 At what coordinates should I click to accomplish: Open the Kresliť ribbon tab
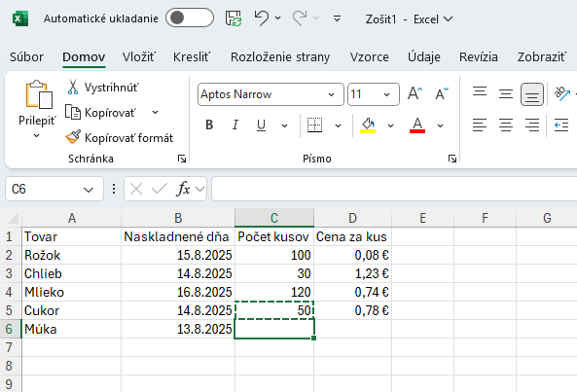(192, 57)
